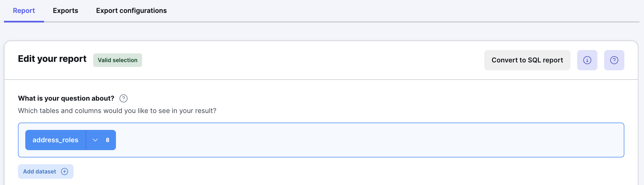Viewport: 644px width, 185px height.
Task: Go to Export configurations tab
Action: [x=131, y=11]
